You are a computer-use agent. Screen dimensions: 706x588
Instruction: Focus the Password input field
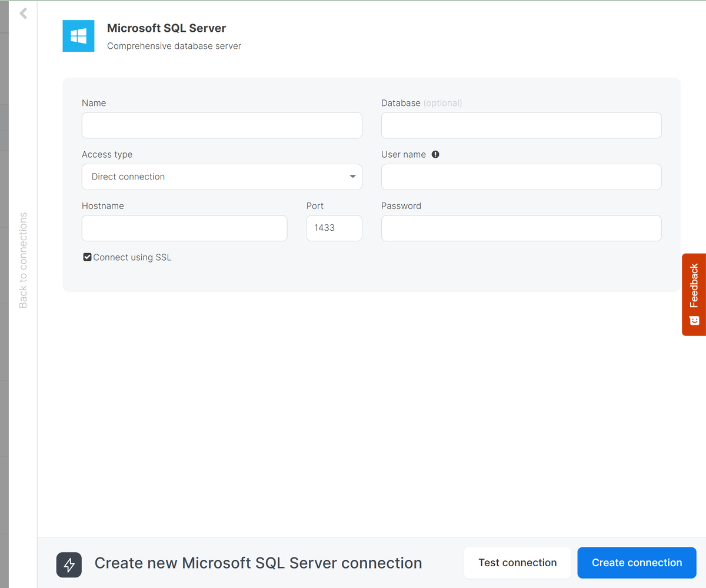(x=521, y=228)
